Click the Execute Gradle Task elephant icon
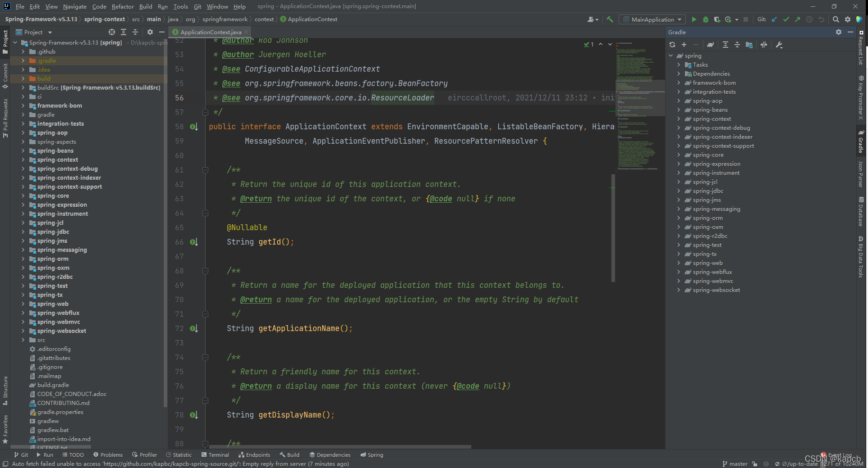 coord(711,45)
